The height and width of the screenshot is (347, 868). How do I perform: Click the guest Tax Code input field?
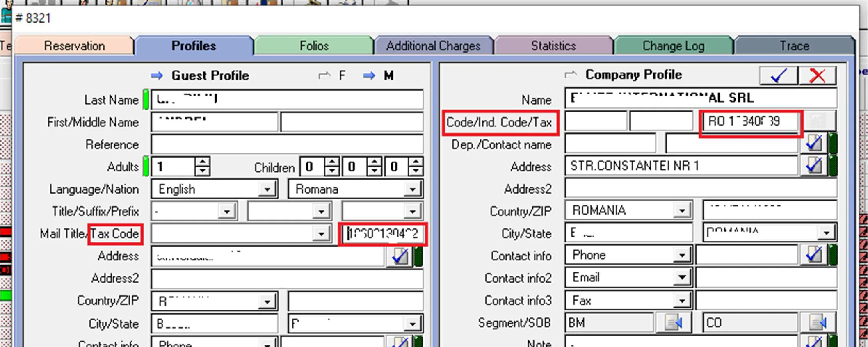click(x=383, y=234)
